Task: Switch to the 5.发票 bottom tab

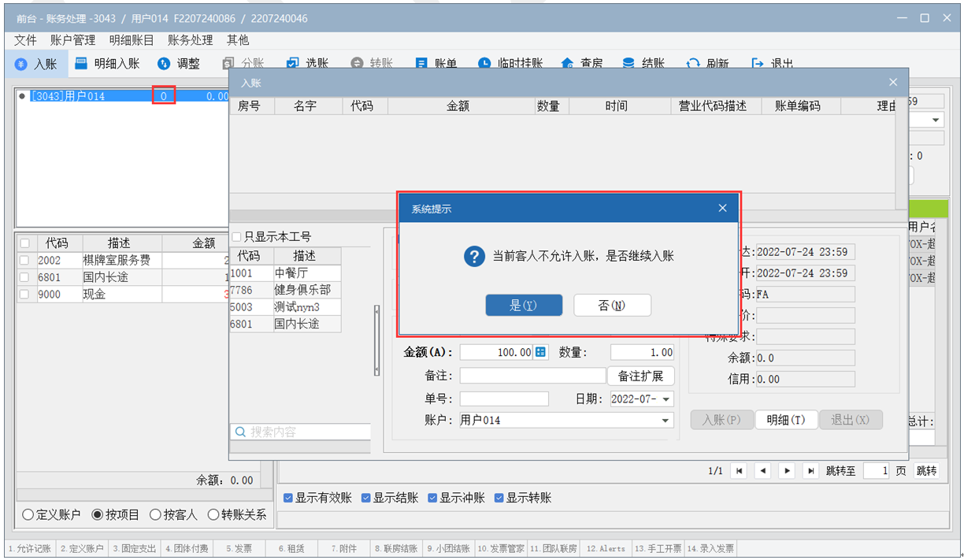Action: [x=238, y=548]
